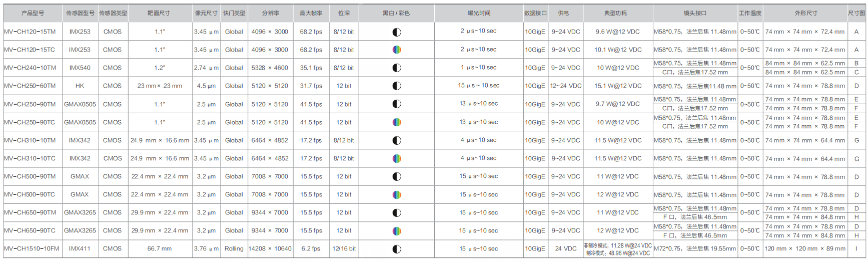The height and width of the screenshot is (262, 868).
Task: Click the monochrome icon for MV-CH240-10TM
Action: [x=397, y=68]
